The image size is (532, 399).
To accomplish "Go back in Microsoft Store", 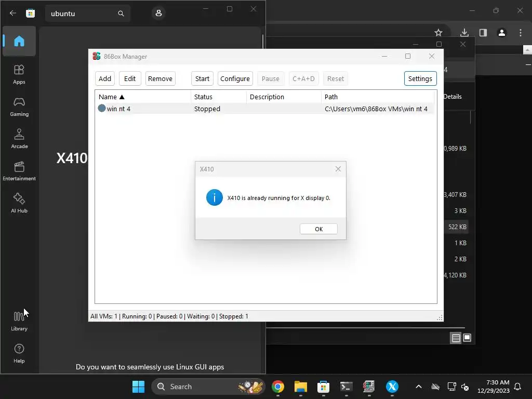I will point(13,13).
